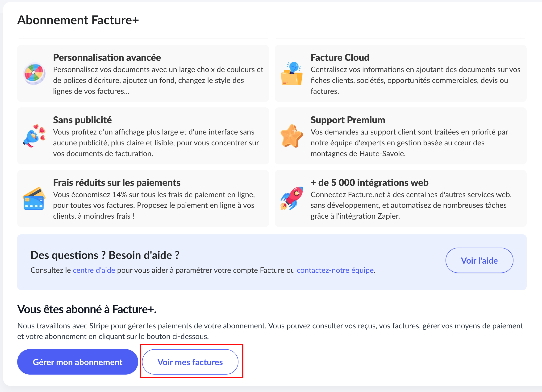Click "Voir mes factures" button

pyautogui.click(x=190, y=362)
